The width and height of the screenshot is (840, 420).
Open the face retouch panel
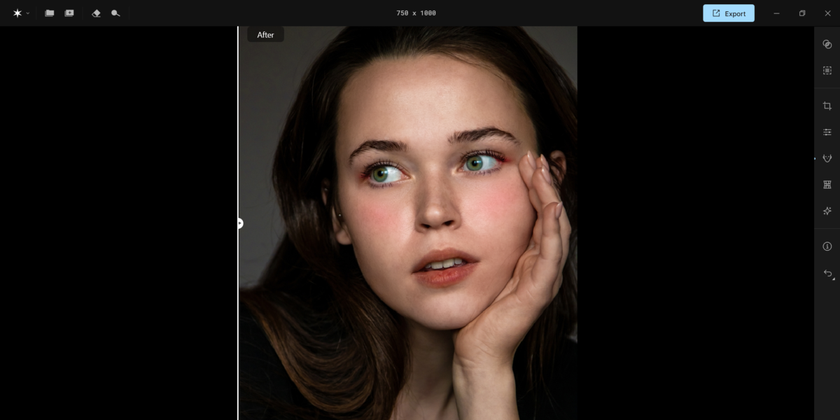(x=827, y=159)
